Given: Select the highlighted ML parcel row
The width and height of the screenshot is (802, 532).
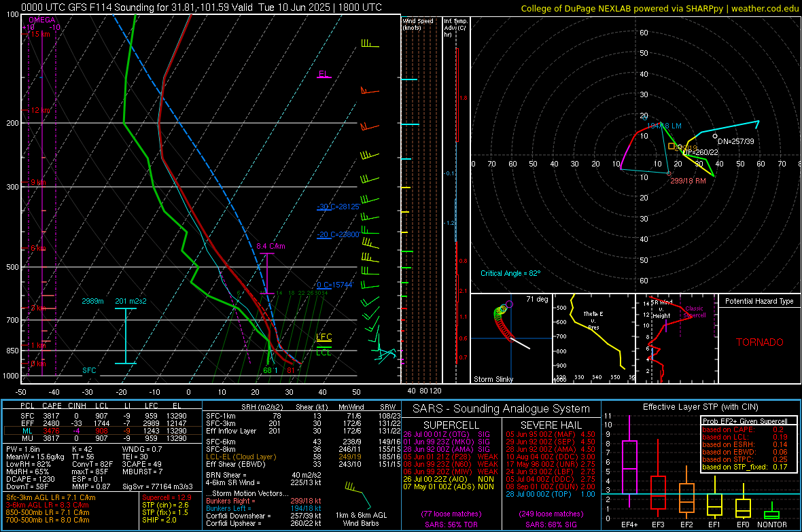Looking at the screenshot, I should (101, 431).
